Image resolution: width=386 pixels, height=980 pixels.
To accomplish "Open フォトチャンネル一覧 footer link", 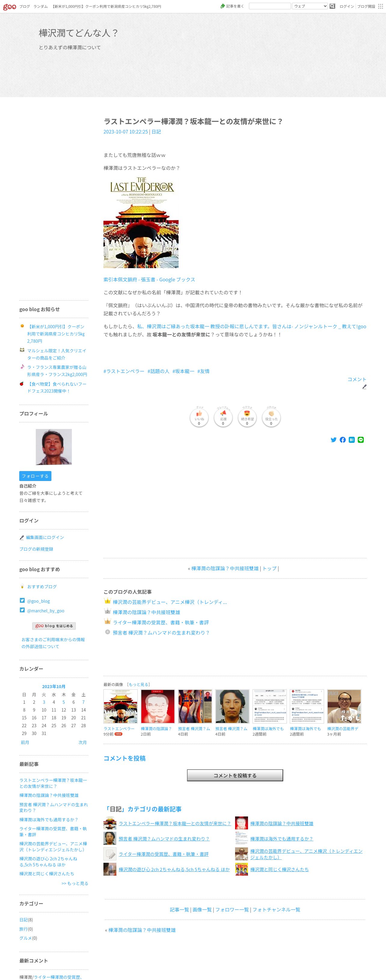I will click(x=276, y=910).
